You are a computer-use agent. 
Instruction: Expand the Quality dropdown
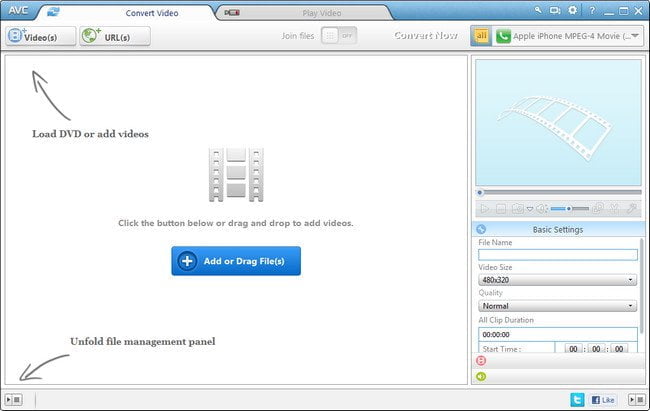click(x=557, y=306)
